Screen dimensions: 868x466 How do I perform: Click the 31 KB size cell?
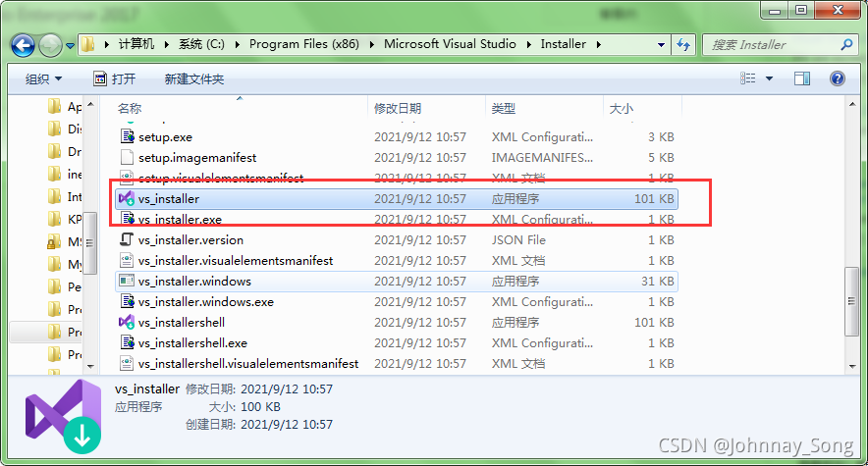point(658,281)
